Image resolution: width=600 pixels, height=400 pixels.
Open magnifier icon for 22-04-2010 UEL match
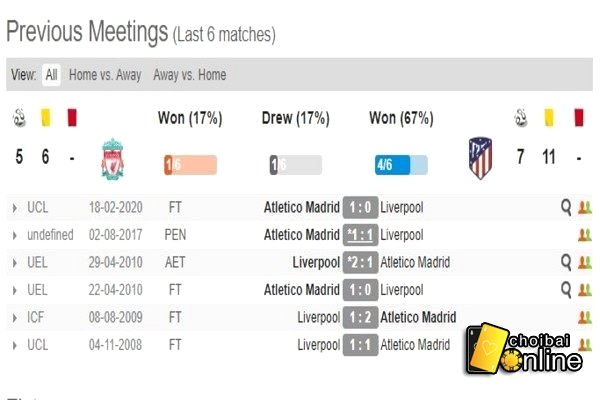point(566,290)
